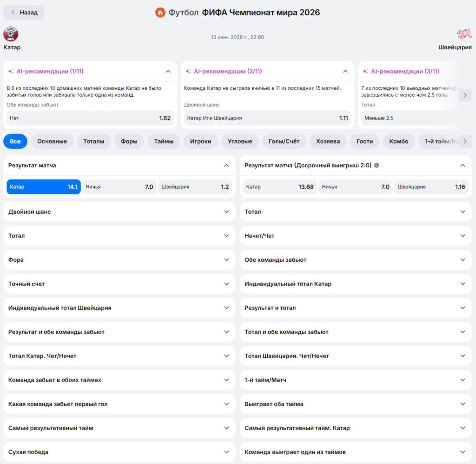Screen dimensions: 476x464
Task: Expand the Фора market
Action: coord(119,259)
